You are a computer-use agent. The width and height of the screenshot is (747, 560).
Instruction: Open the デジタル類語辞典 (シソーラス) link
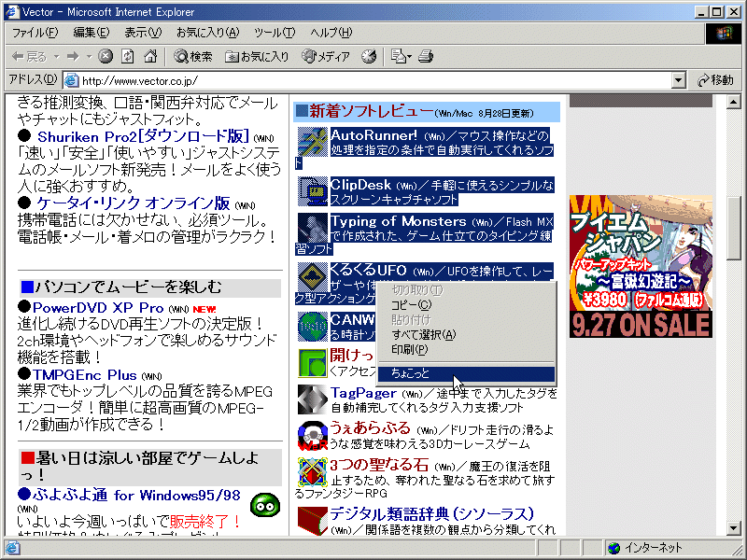pyautogui.click(x=431, y=514)
